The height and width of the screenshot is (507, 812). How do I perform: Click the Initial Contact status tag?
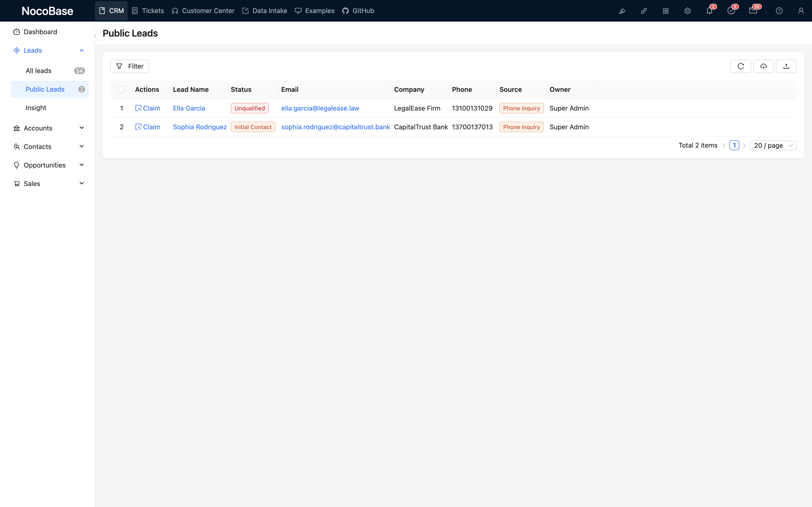pos(253,127)
